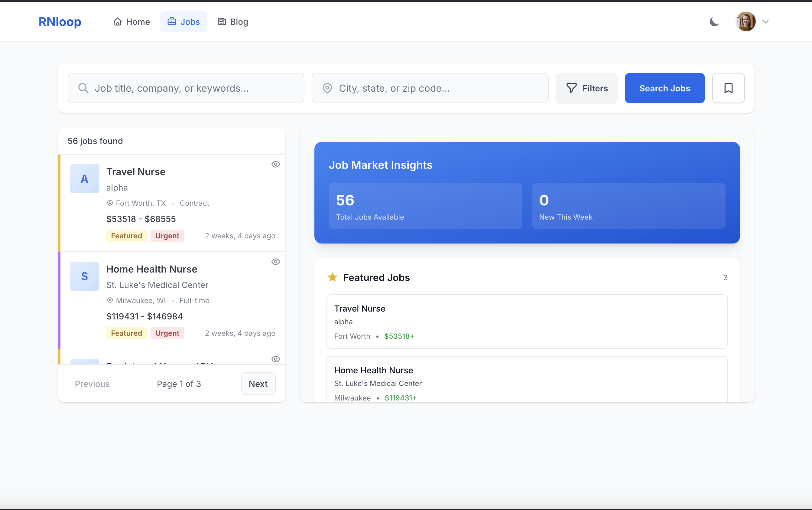Screen dimensions: 812x510
Task: Click the Search Jobs button
Action: coord(664,88)
